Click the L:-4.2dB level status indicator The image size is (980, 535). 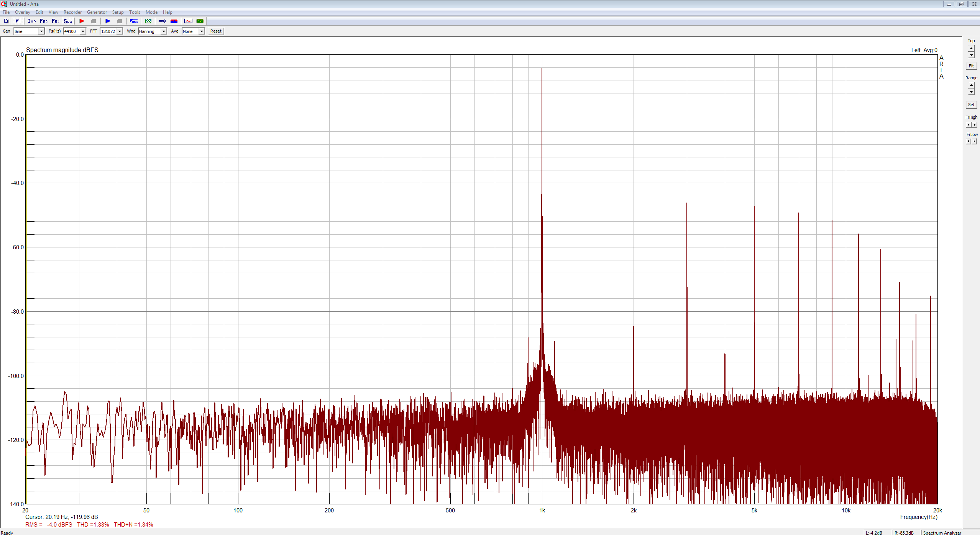[x=878, y=532]
